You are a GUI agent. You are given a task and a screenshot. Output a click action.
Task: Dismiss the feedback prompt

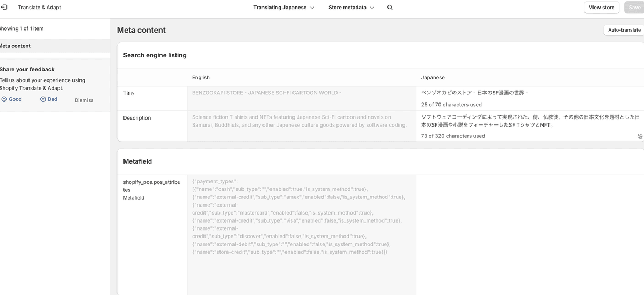(x=84, y=100)
